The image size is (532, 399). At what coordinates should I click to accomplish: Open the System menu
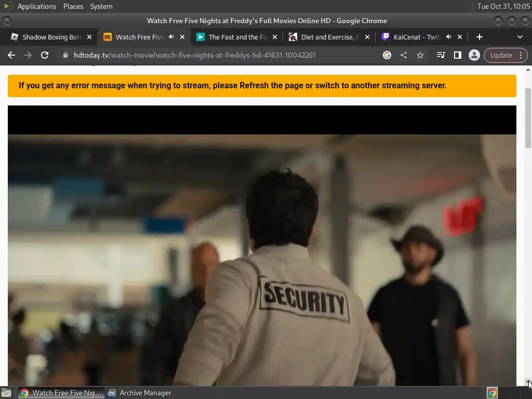(x=101, y=6)
